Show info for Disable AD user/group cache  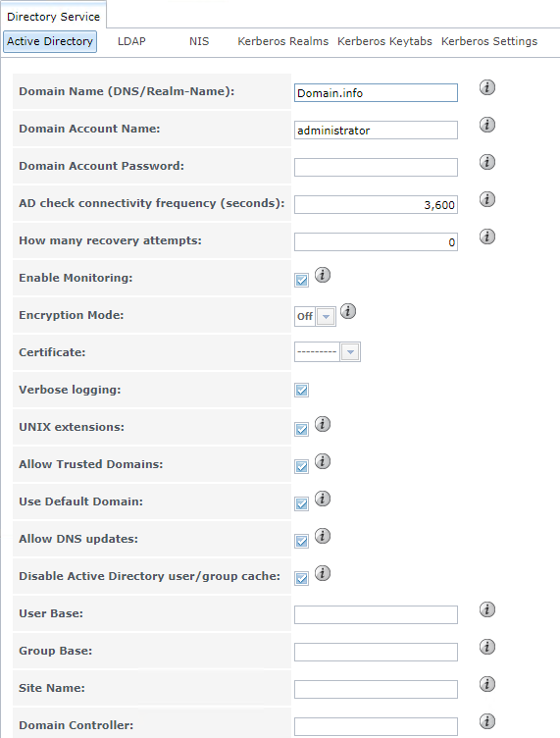click(x=323, y=573)
